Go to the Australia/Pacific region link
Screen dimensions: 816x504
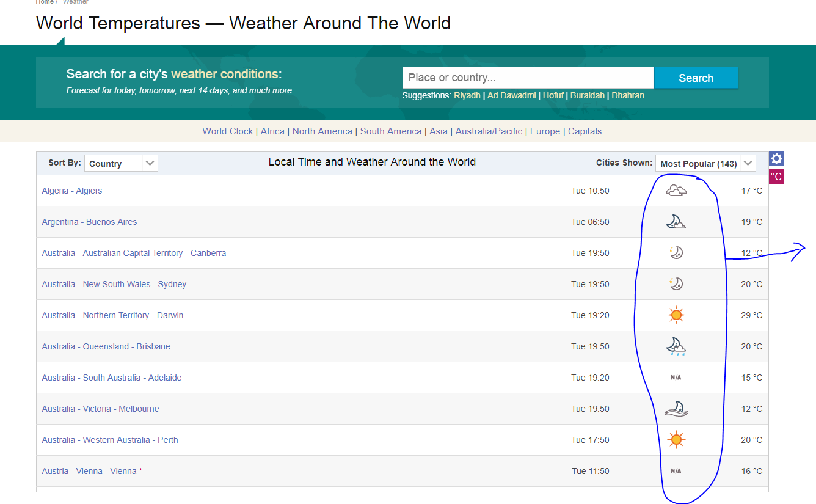coord(489,131)
